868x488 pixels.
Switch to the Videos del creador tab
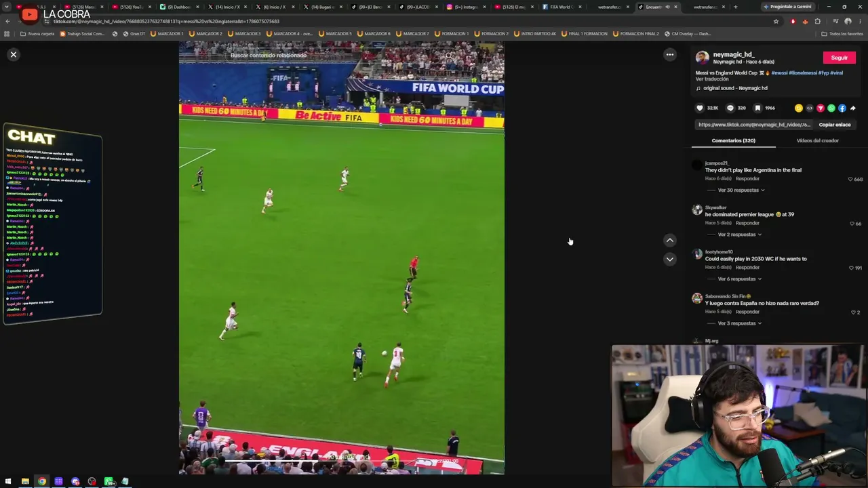coord(818,140)
